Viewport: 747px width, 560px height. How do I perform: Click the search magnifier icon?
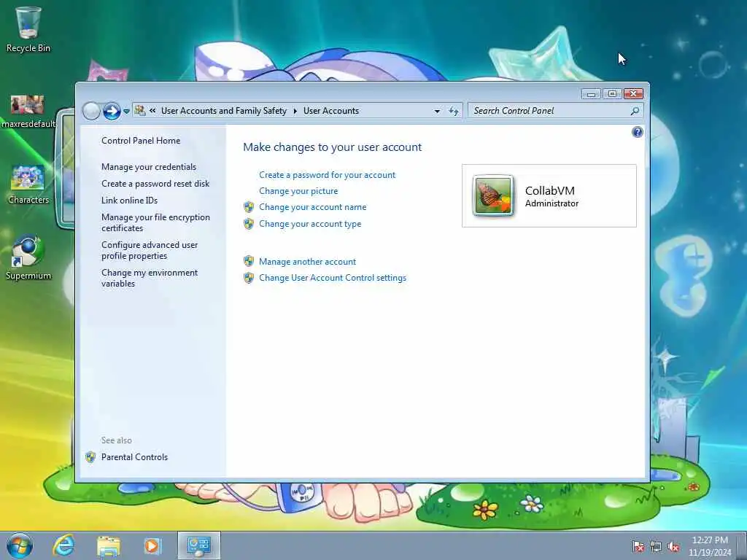(635, 111)
